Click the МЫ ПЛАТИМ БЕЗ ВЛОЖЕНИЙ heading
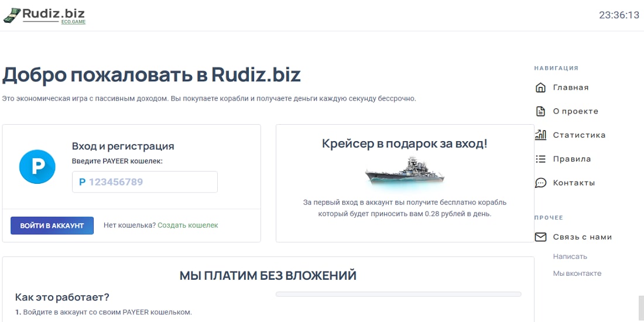Viewport: 644px width, 322px height. [x=268, y=276]
